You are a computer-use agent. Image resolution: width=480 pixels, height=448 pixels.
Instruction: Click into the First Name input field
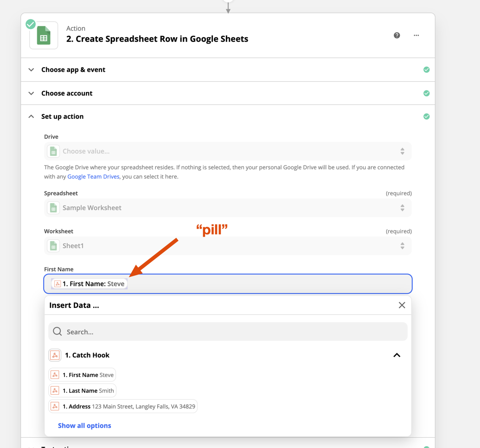(228, 284)
